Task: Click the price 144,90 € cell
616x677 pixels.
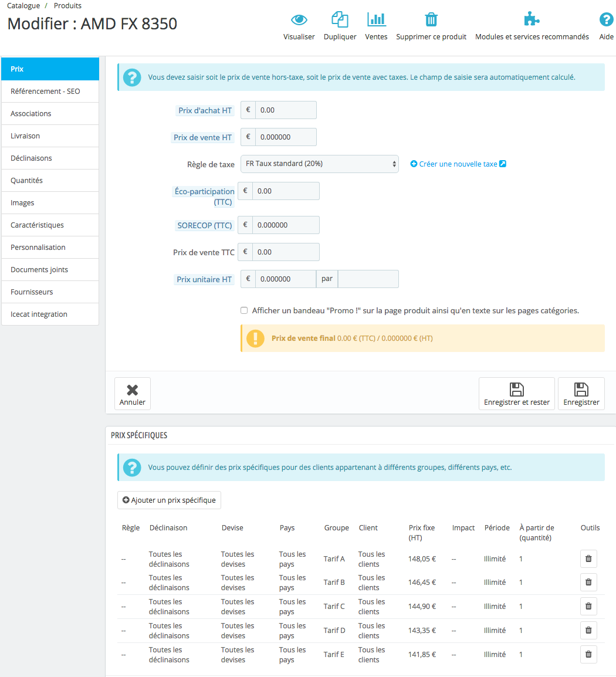Action: (x=422, y=607)
